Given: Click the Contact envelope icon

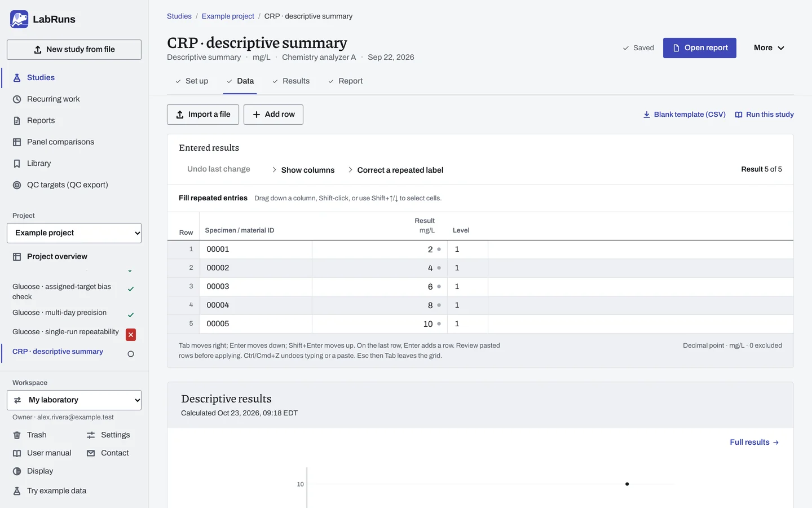Looking at the screenshot, I should coord(91,453).
